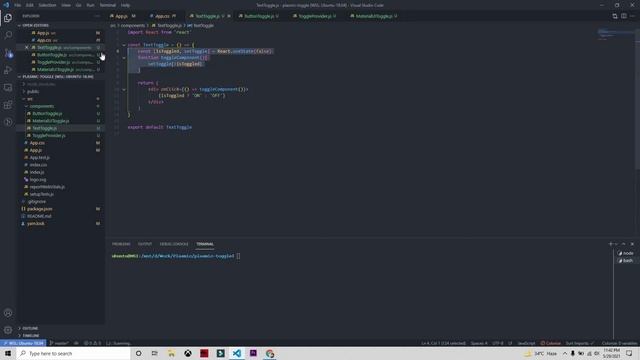Click the editor minimap
Viewport: 640px width, 360px height.
pos(616,34)
